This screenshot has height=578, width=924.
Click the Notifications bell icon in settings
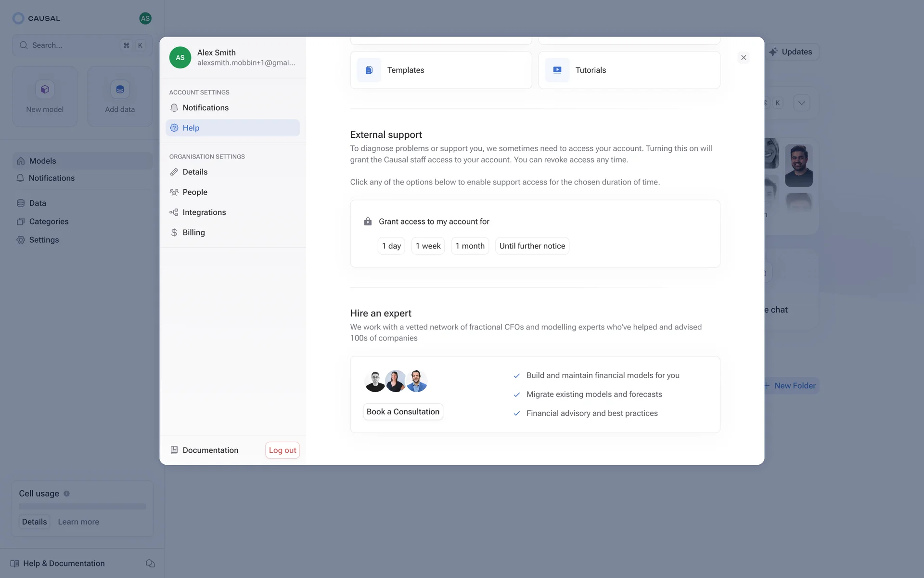tap(174, 108)
